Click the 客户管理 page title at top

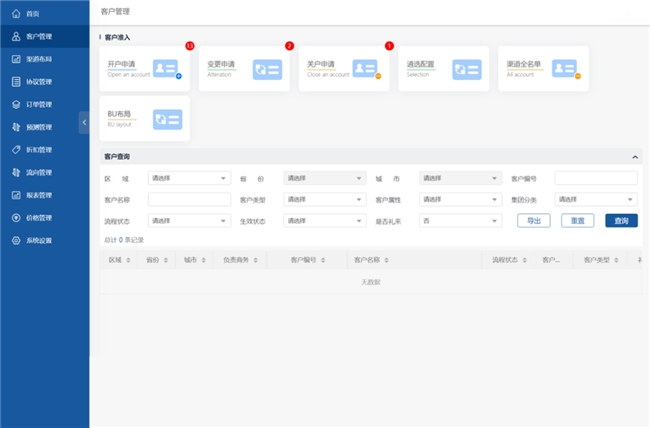click(115, 12)
